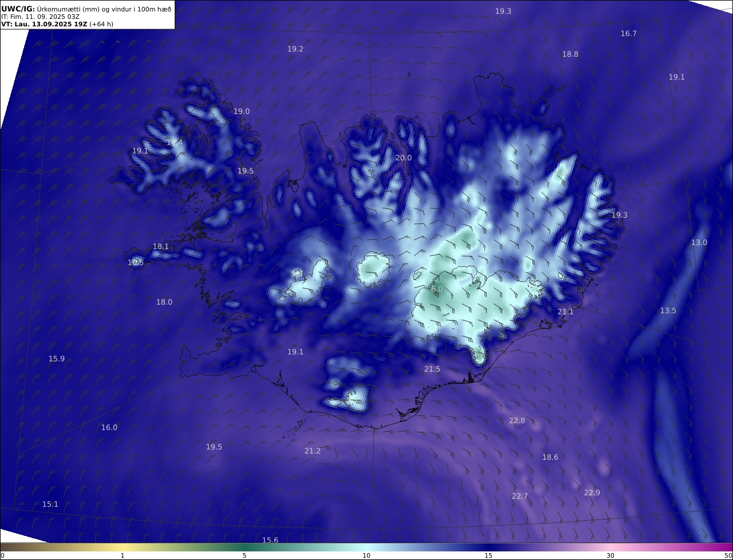Click the map value 18.6
The width and height of the screenshot is (733, 560).
pyautogui.click(x=550, y=458)
